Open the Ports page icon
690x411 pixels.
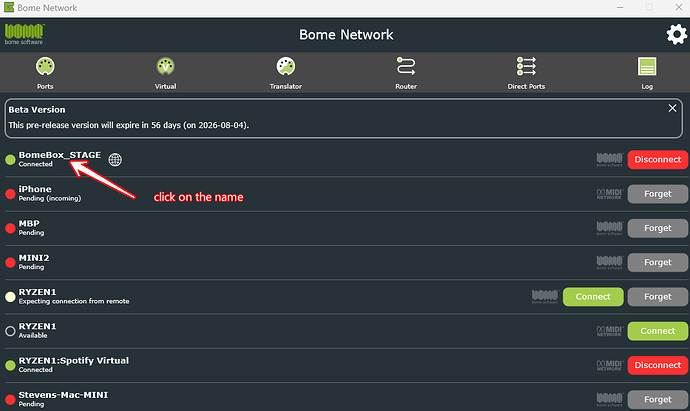[x=45, y=66]
